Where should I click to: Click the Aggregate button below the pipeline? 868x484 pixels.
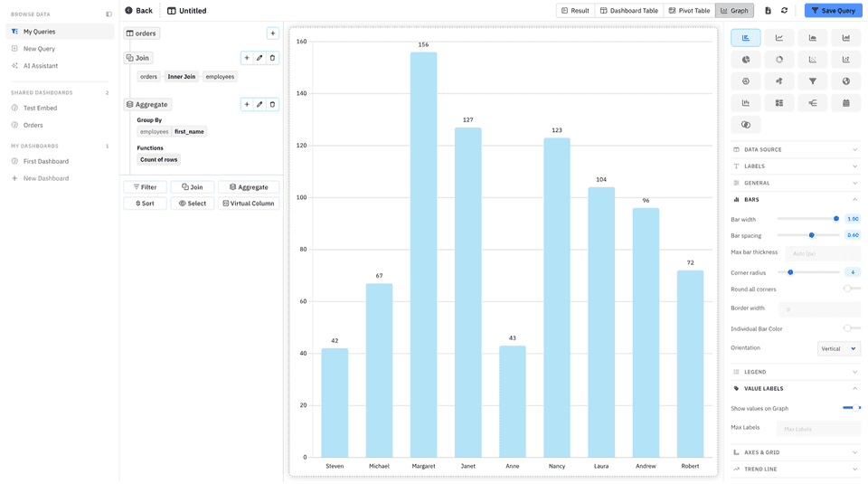click(249, 187)
